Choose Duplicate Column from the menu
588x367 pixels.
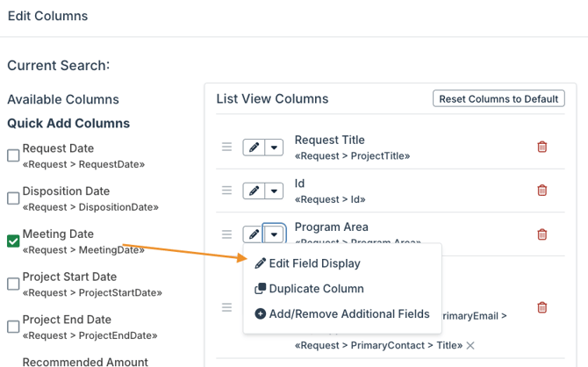[316, 289]
